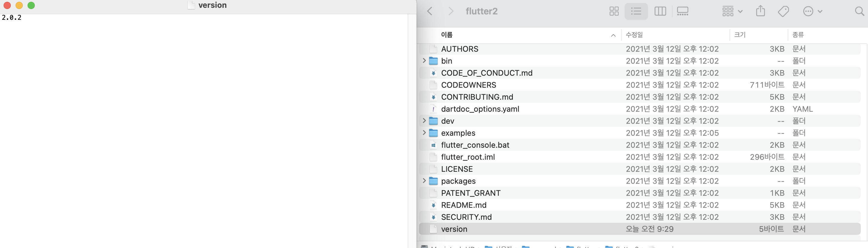Click the flutter2 window title
This screenshot has width=868, height=248.
482,11
